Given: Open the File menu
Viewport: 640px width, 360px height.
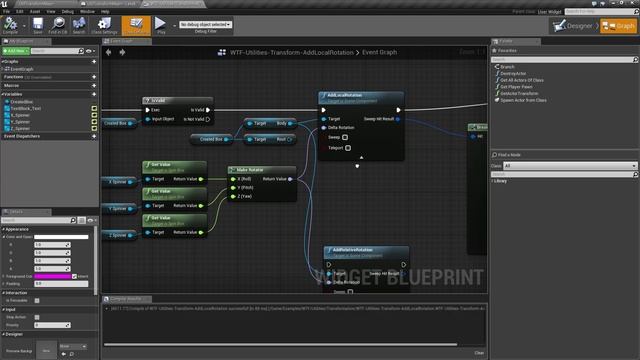Looking at the screenshot, I should [7, 11].
